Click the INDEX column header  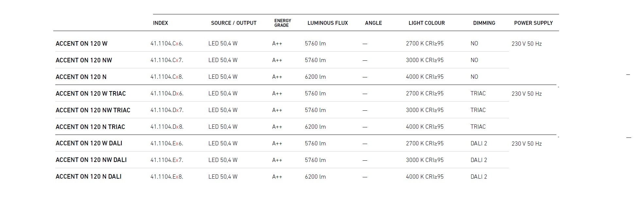point(160,23)
